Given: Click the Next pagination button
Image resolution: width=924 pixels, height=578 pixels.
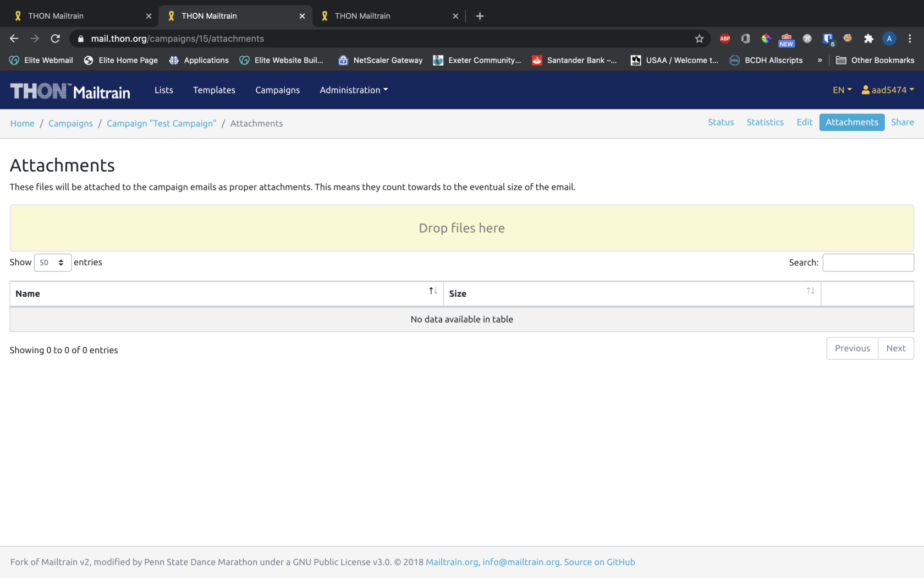Looking at the screenshot, I should tap(896, 348).
